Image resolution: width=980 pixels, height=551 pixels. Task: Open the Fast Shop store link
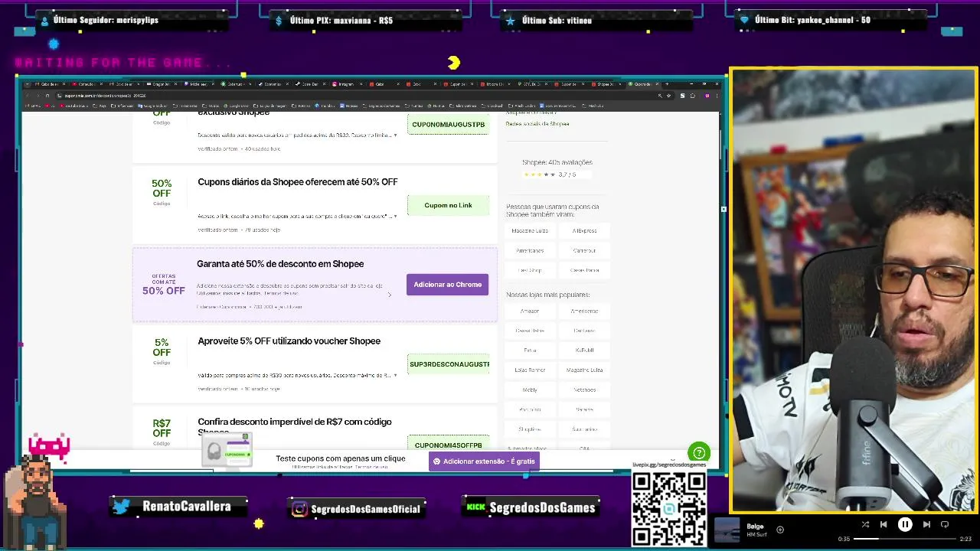point(530,270)
